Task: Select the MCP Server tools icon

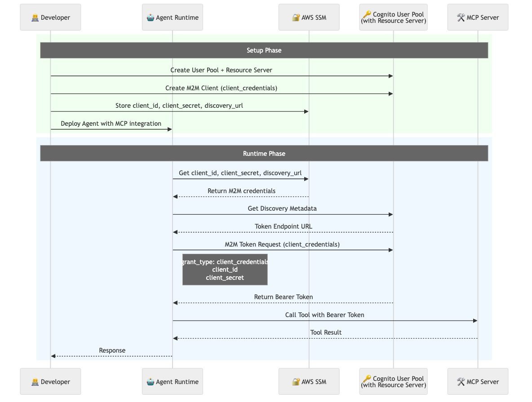Action: (x=461, y=17)
